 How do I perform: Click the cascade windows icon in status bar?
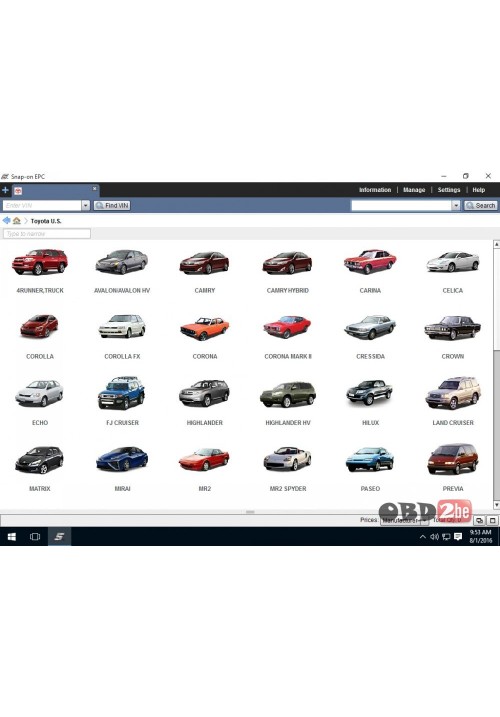[x=479, y=520]
